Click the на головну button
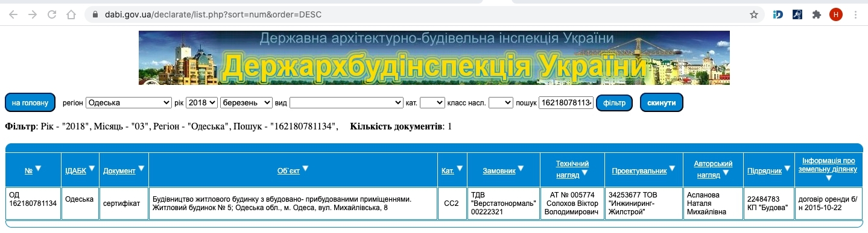 tap(30, 103)
